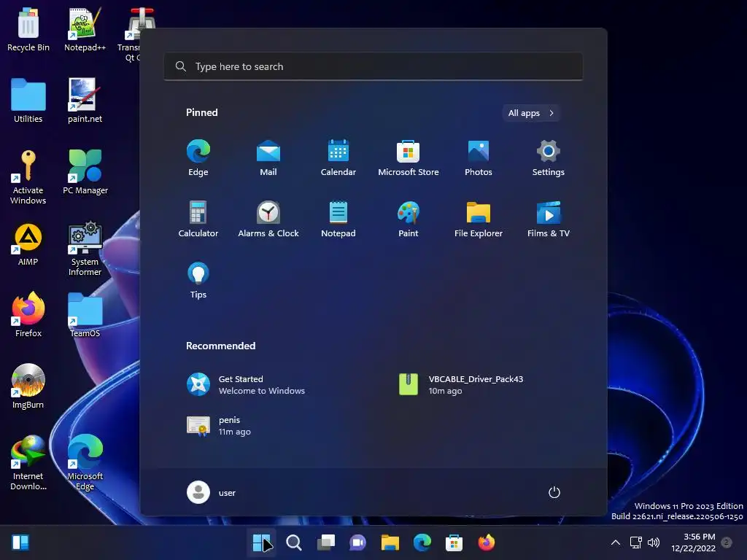Click the network tray icon
The image size is (747, 560).
[x=636, y=542]
